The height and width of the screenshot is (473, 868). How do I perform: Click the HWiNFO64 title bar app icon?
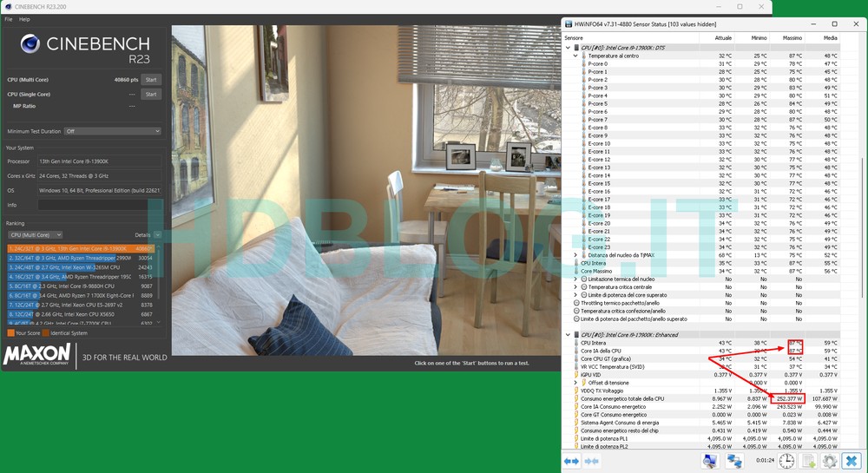tap(569, 24)
